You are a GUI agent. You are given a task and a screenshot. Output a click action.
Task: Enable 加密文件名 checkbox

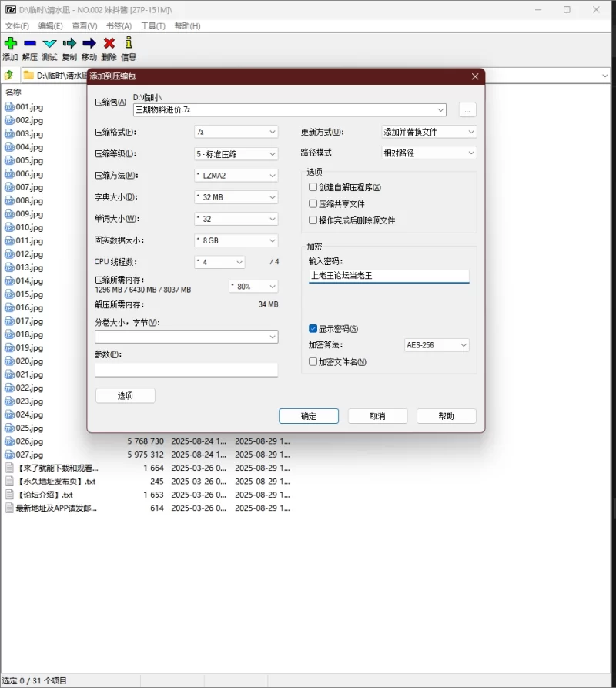313,361
